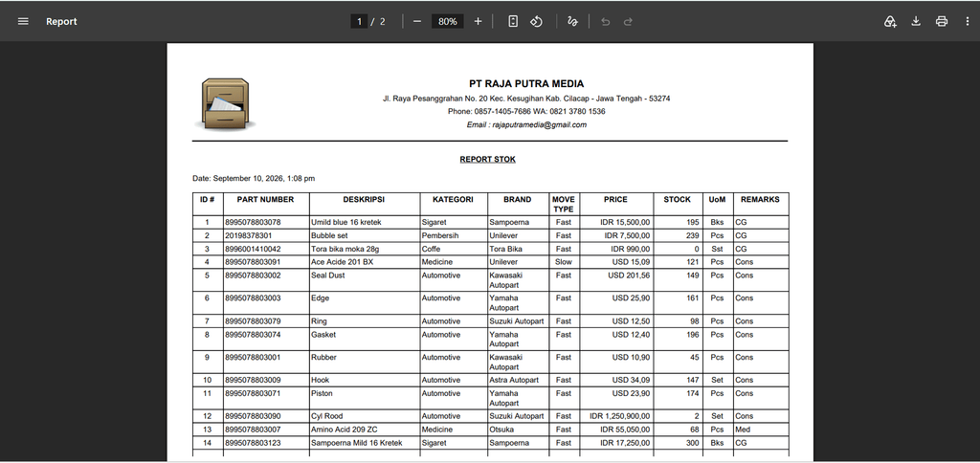Click the fit to page icon

tap(513, 21)
